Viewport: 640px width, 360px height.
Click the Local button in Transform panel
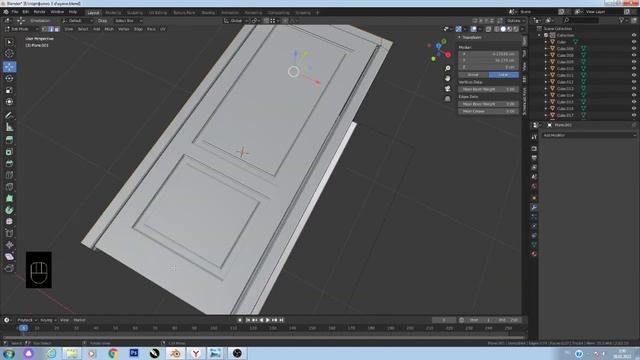click(504, 75)
